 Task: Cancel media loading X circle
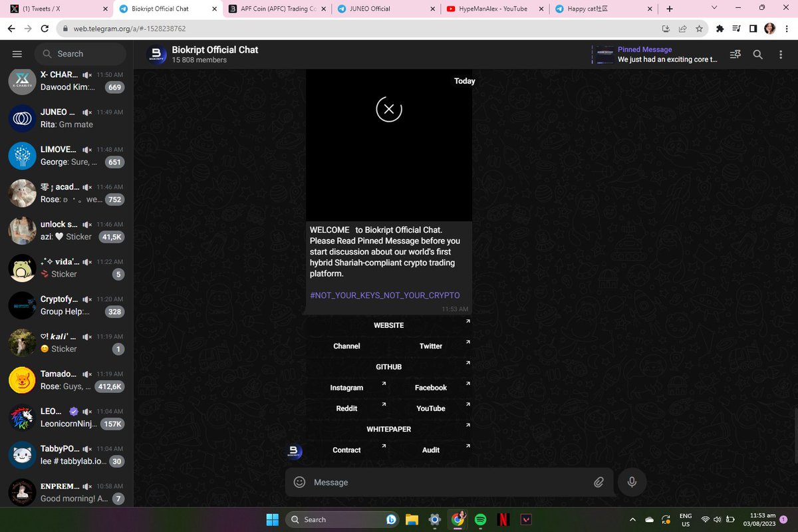pos(389,109)
